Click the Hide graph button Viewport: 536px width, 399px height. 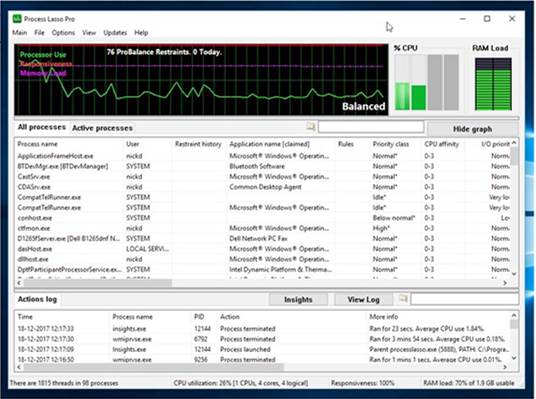472,129
